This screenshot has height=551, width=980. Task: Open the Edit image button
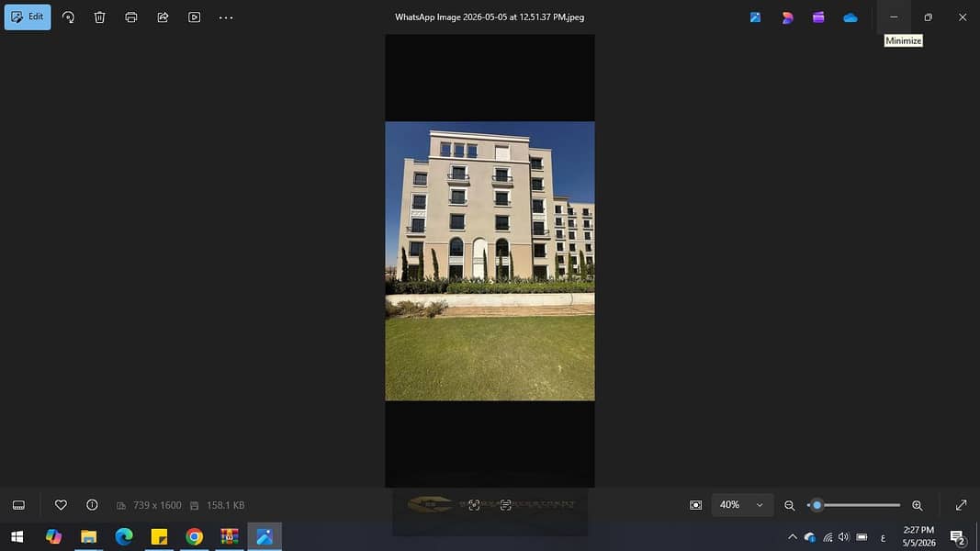[x=28, y=17]
